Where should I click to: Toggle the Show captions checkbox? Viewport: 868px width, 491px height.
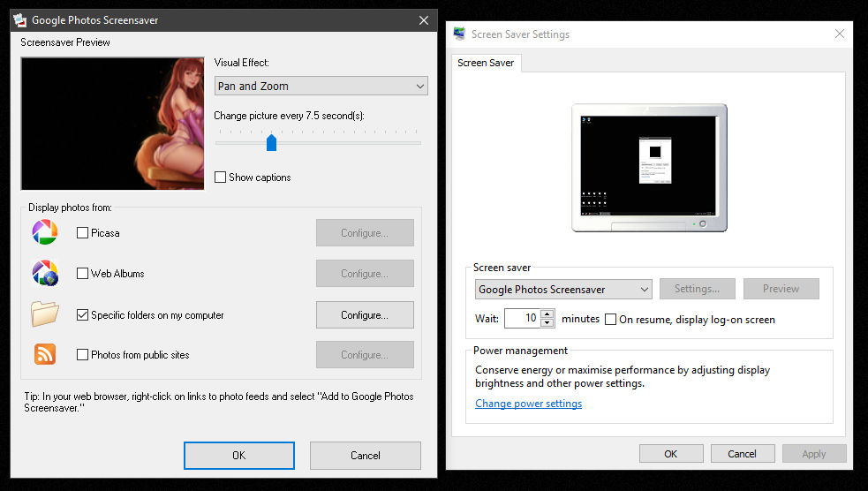click(221, 178)
